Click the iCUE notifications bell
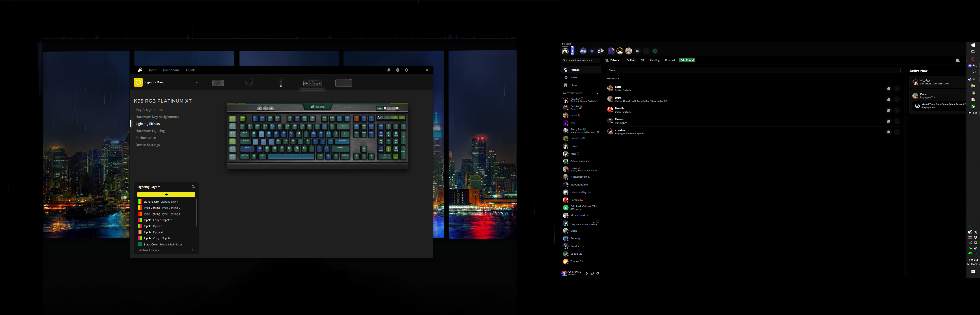This screenshot has height=315, width=980. pyautogui.click(x=389, y=70)
